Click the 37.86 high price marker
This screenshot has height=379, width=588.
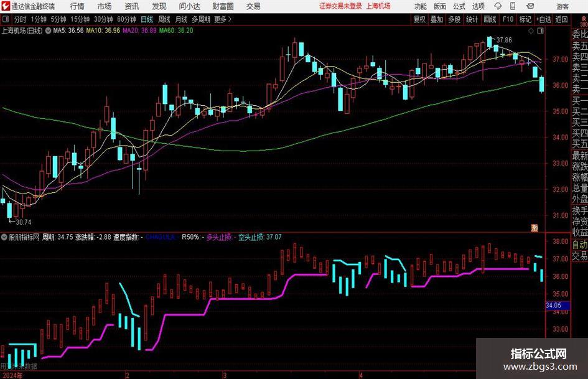504,40
